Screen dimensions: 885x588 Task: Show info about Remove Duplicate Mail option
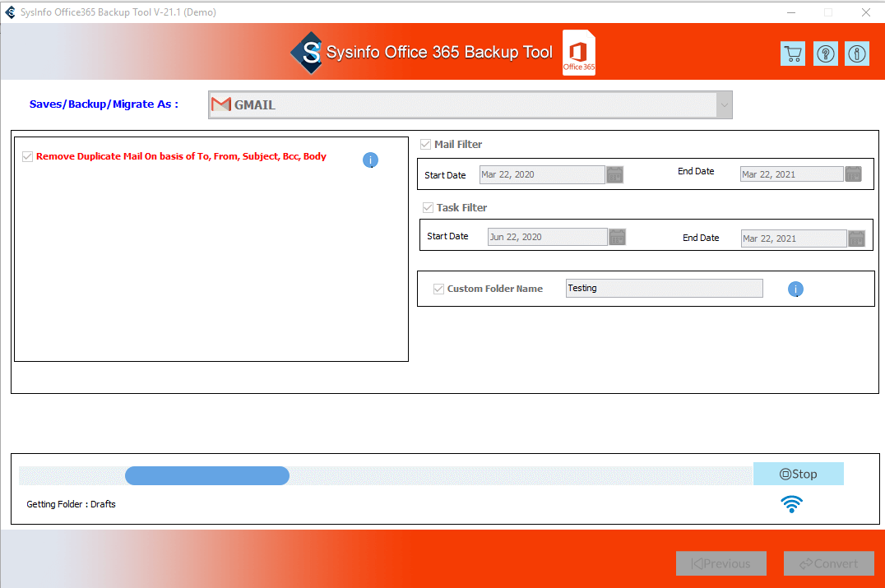370,160
